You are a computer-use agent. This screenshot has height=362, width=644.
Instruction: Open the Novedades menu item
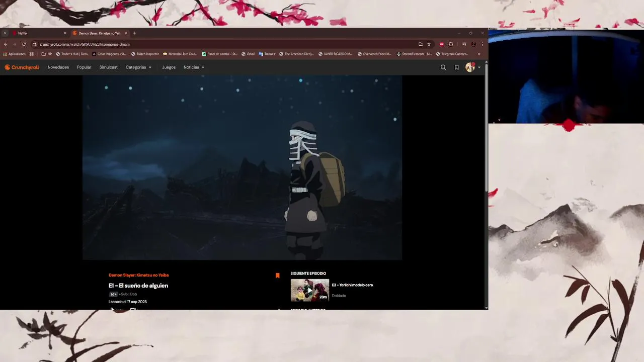(x=58, y=67)
